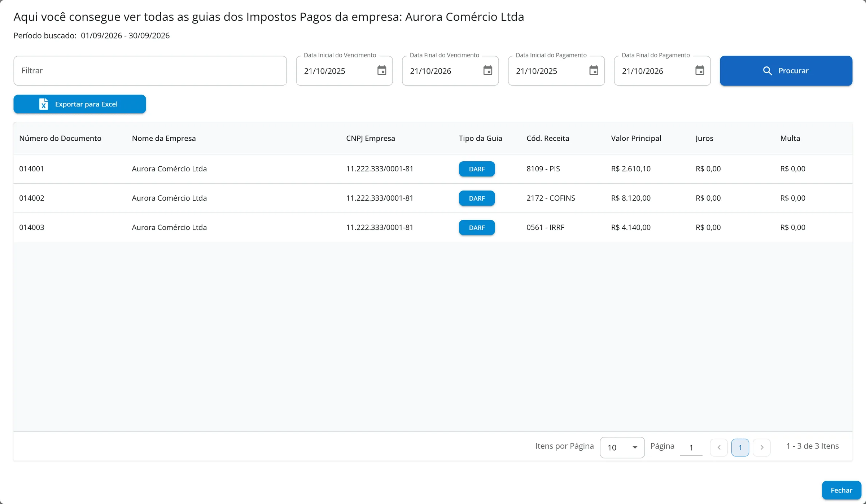Select document number 014003
Image resolution: width=866 pixels, height=504 pixels.
pyautogui.click(x=32, y=228)
